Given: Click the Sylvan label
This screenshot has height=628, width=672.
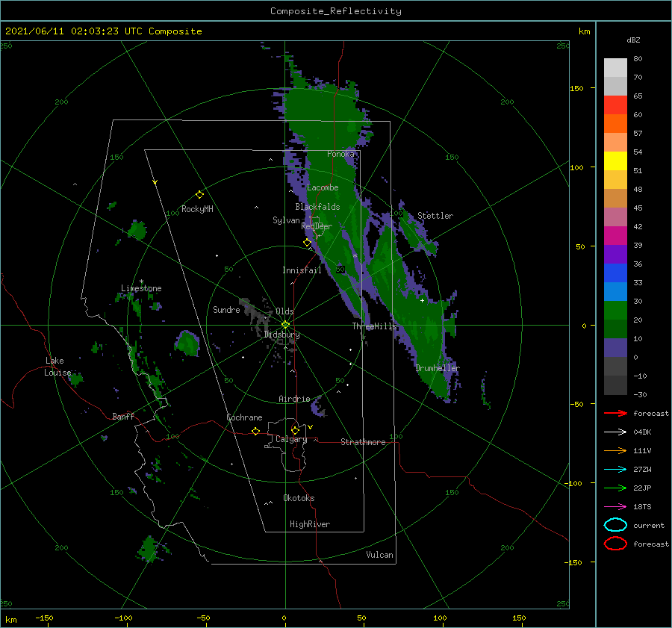Looking at the screenshot, I should click(x=286, y=220).
